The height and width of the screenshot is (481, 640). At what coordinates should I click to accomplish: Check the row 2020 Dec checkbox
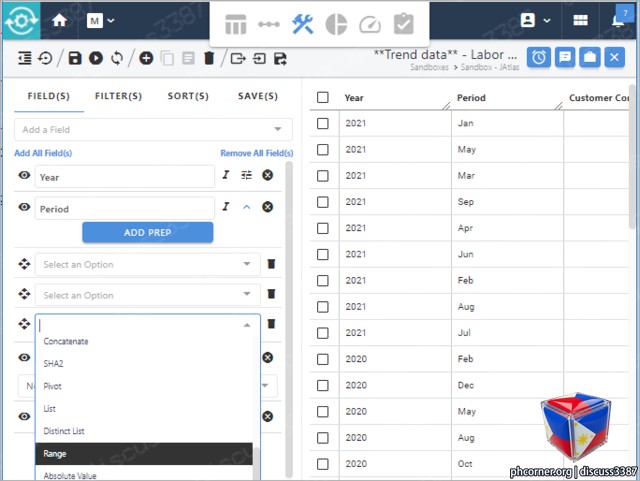click(323, 385)
